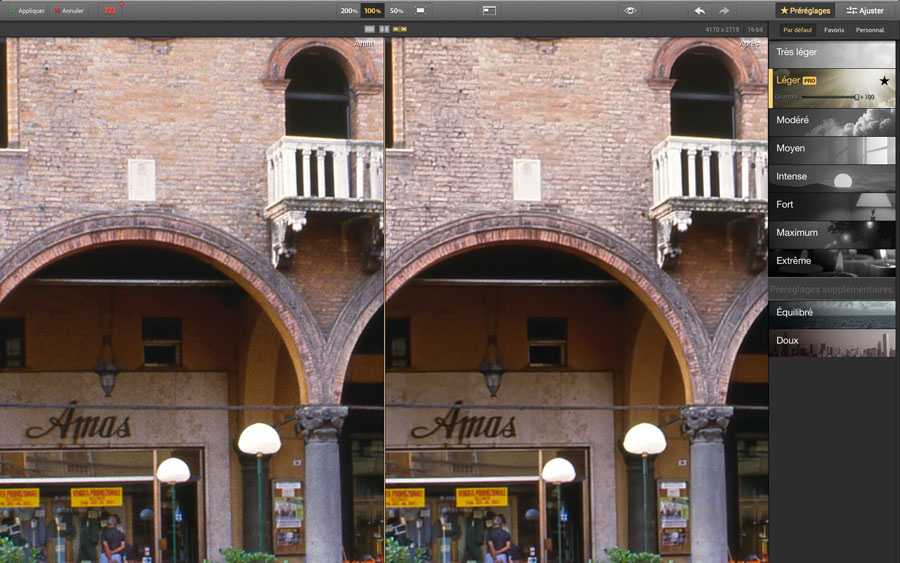Viewport: 900px width, 563px height.
Task: Choose the Fort preset
Action: [x=832, y=207]
